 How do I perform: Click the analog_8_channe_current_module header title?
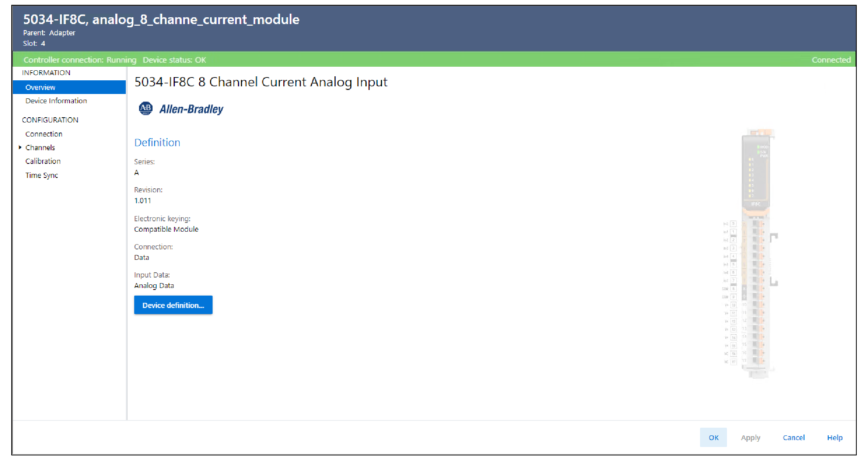(x=196, y=20)
